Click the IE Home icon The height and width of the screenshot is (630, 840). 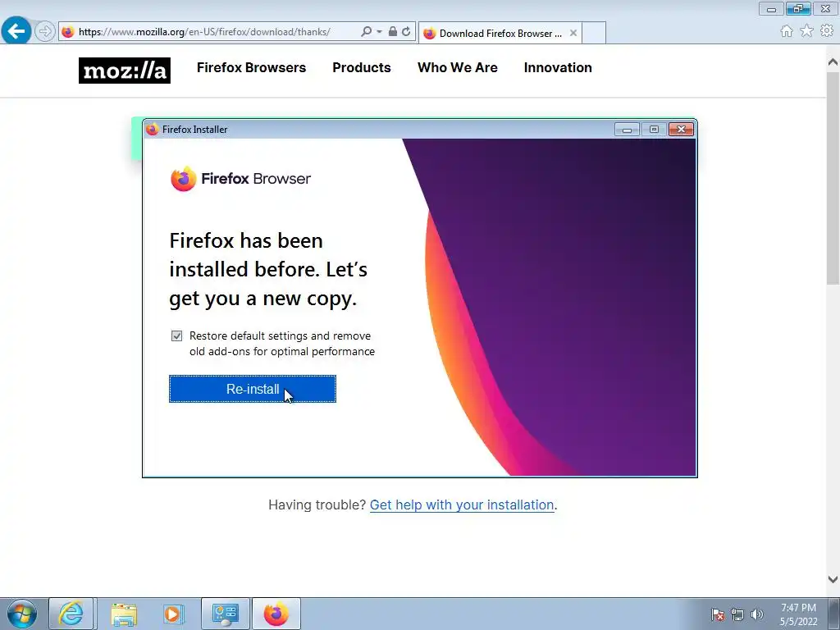[x=787, y=31]
